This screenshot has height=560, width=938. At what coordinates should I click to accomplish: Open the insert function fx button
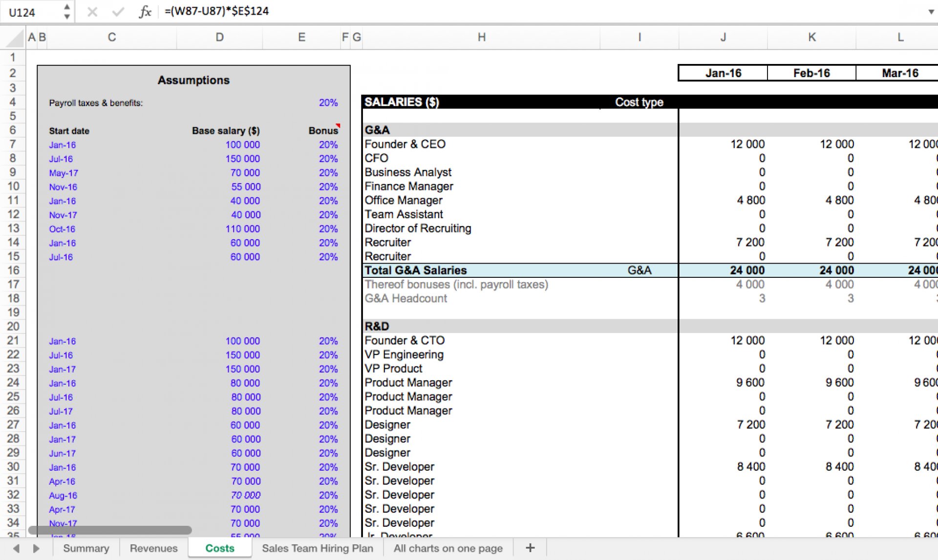click(145, 12)
